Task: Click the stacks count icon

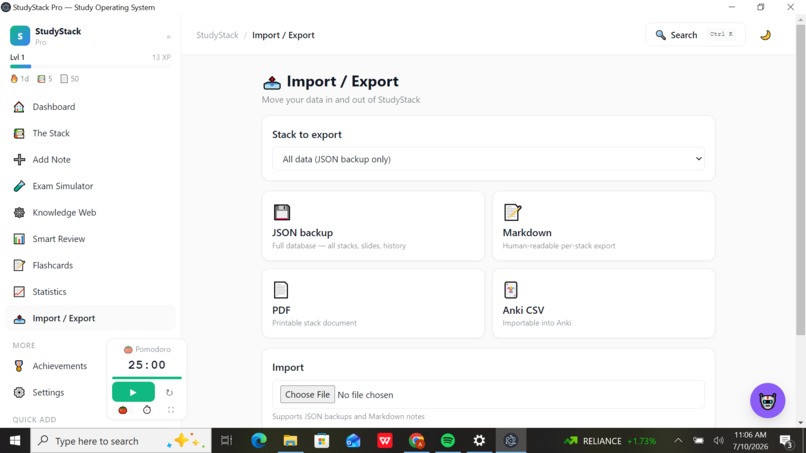Action: [41, 79]
